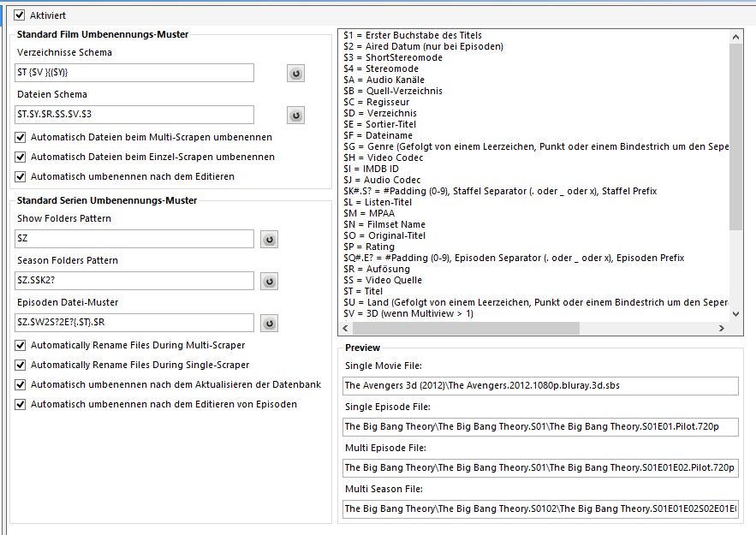Screen dimensions: 756x535
Task: Select the '$P = Rating' line
Action: tap(369, 247)
